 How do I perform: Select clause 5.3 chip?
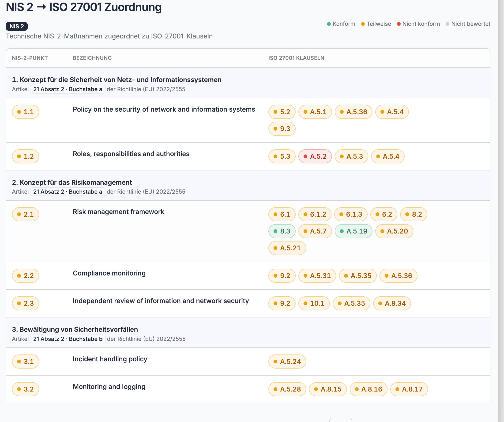click(x=282, y=157)
